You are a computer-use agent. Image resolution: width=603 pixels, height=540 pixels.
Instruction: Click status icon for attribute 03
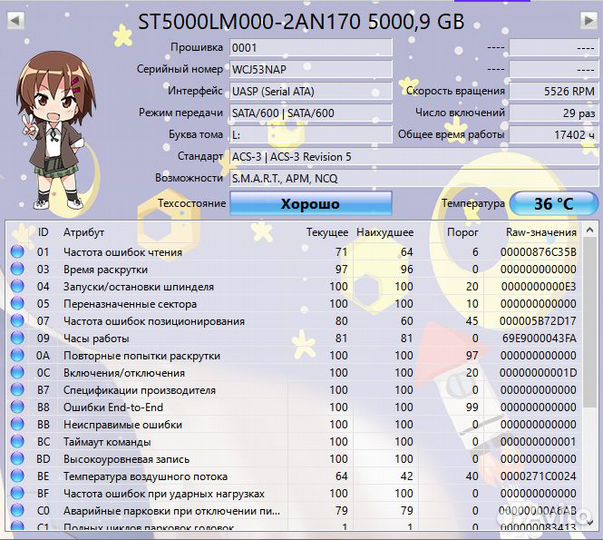(x=17, y=269)
